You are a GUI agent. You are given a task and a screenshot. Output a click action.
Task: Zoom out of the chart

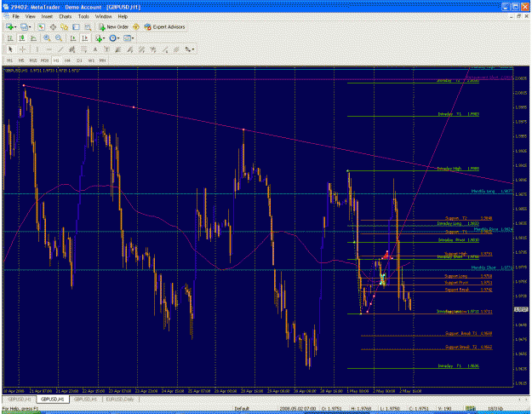pyautogui.click(x=59, y=38)
